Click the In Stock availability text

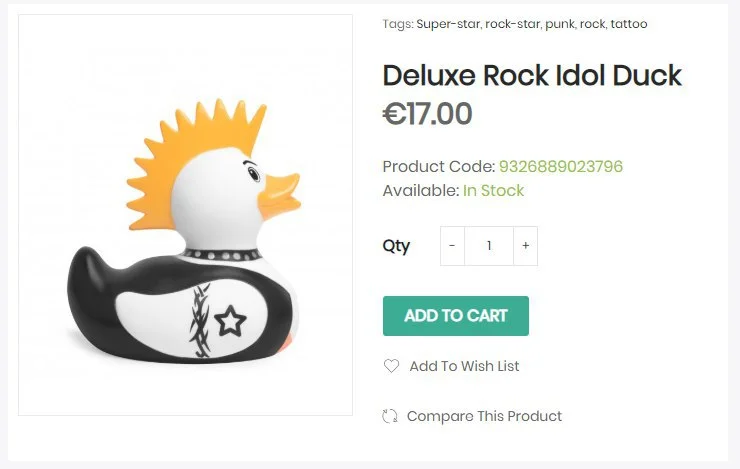coord(493,190)
